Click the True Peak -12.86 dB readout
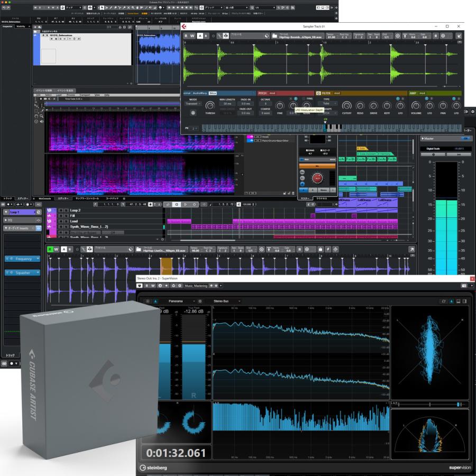This screenshot has height=476, width=476. 194,311
